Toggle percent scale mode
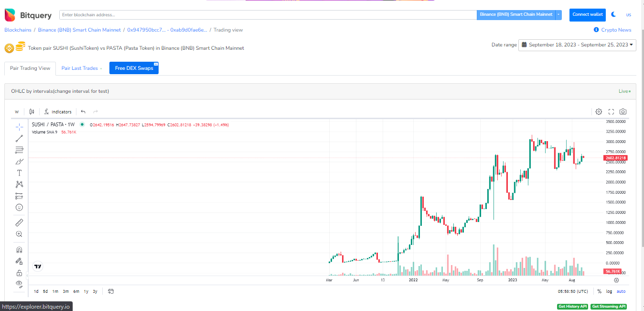Screen dimensions: 644x311 pos(599,291)
